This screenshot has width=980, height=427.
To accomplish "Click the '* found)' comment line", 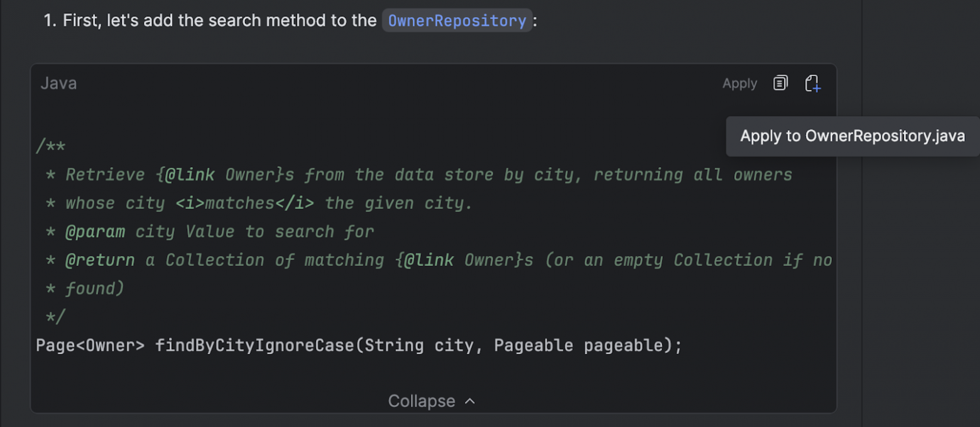I will click(x=85, y=289).
